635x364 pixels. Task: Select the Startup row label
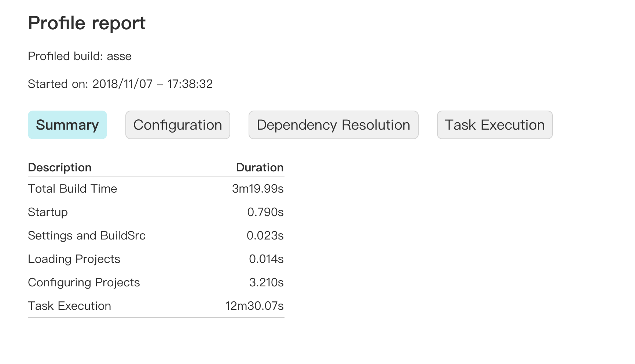coord(48,212)
